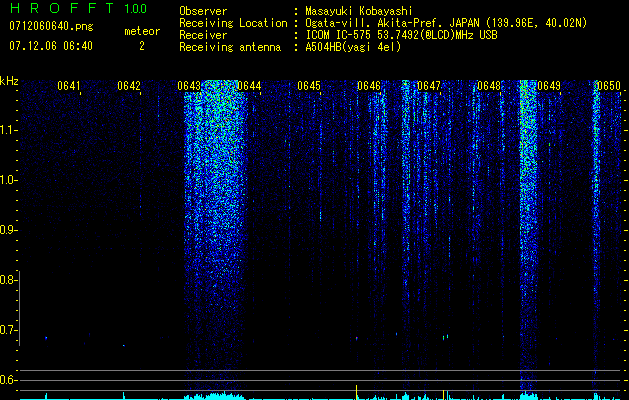
Task: Click the Ogata-vill. Akita-Pref. JAPAN location text
Action: coord(446,23)
